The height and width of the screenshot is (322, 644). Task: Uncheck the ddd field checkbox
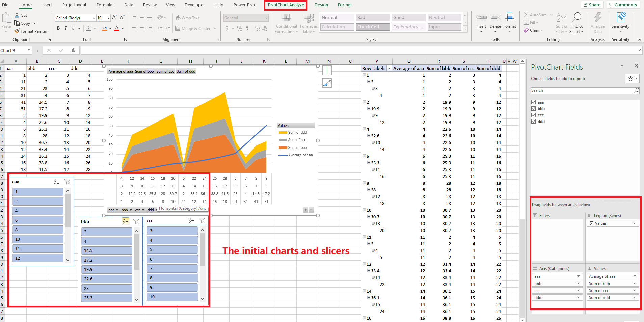533,122
